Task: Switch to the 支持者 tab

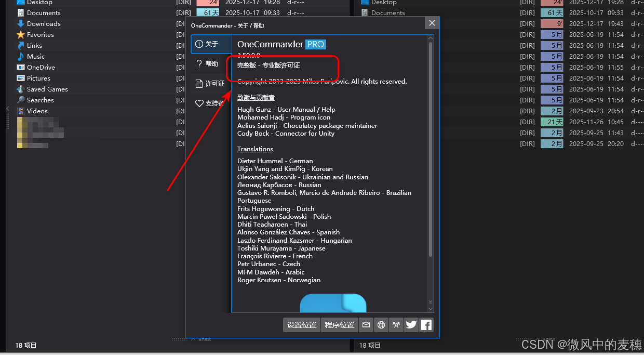Action: pos(211,103)
